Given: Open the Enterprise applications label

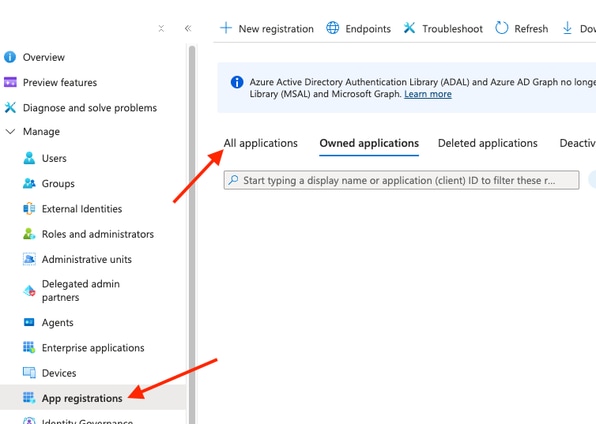Looking at the screenshot, I should click(x=93, y=348).
